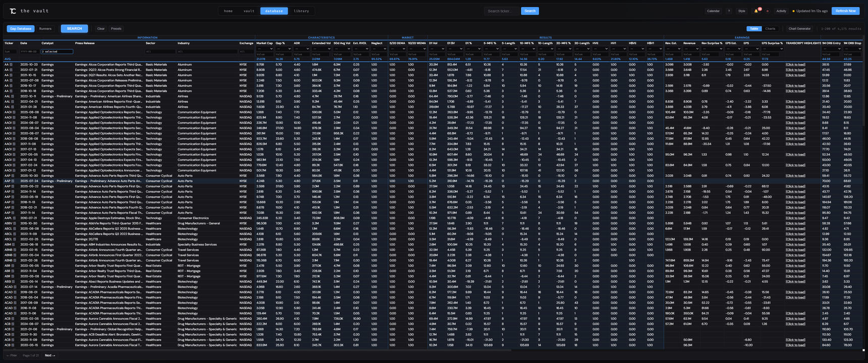Go to Next page of results
The image size is (868, 363).
pos(50,355)
